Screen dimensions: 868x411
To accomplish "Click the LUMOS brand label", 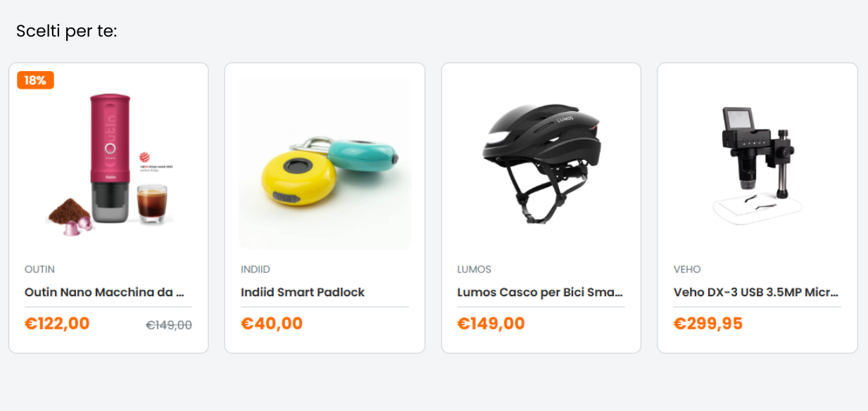I will 474,270.
